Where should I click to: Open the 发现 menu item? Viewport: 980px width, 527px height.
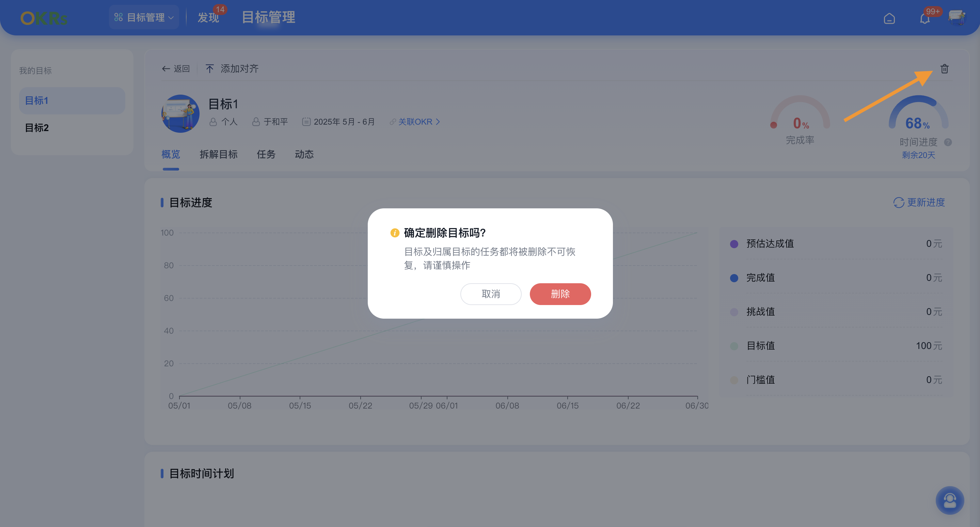(x=208, y=17)
